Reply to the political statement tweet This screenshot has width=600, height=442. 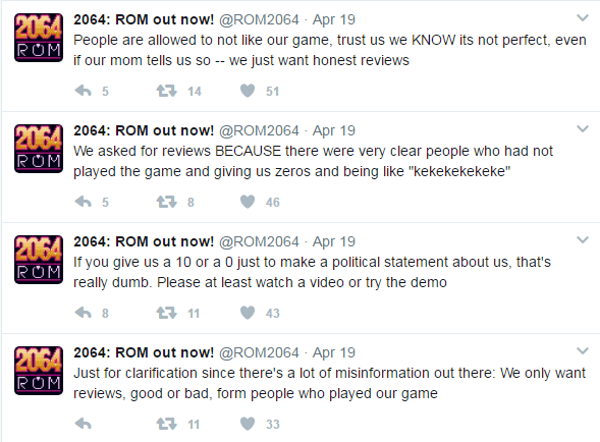tap(83, 313)
